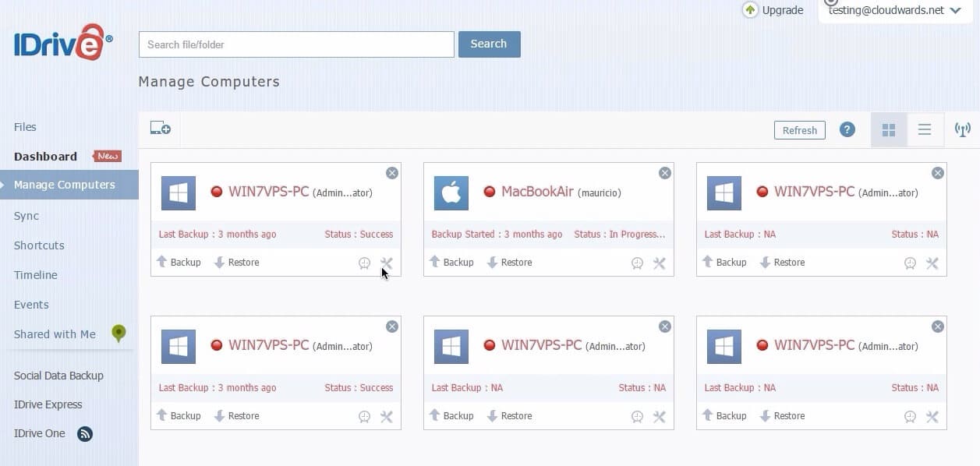The width and height of the screenshot is (980, 466).
Task: Click the Manage Computers page heading
Action: point(209,82)
